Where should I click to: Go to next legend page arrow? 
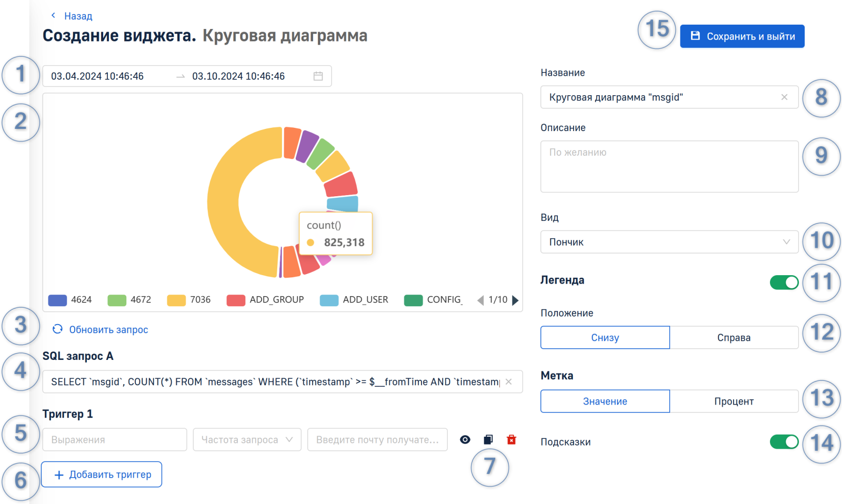click(x=515, y=300)
